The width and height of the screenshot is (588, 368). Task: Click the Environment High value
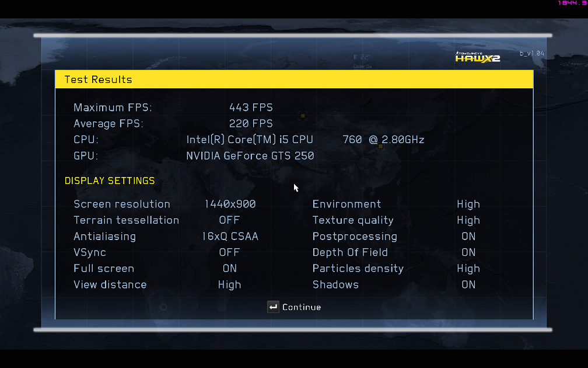[468, 204]
